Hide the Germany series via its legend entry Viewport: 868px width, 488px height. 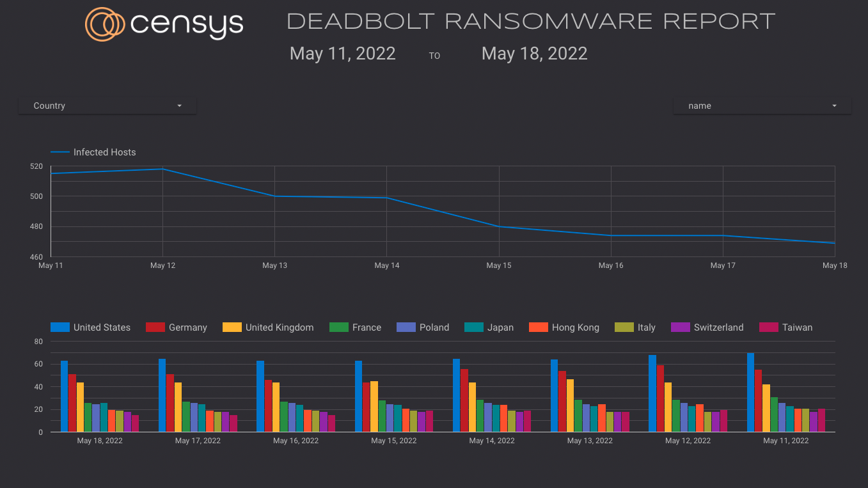(x=177, y=327)
